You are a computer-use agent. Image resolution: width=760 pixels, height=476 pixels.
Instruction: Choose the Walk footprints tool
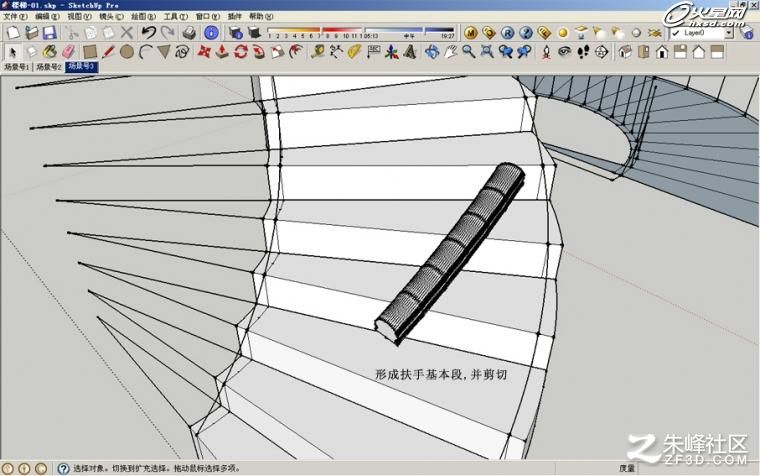583,51
